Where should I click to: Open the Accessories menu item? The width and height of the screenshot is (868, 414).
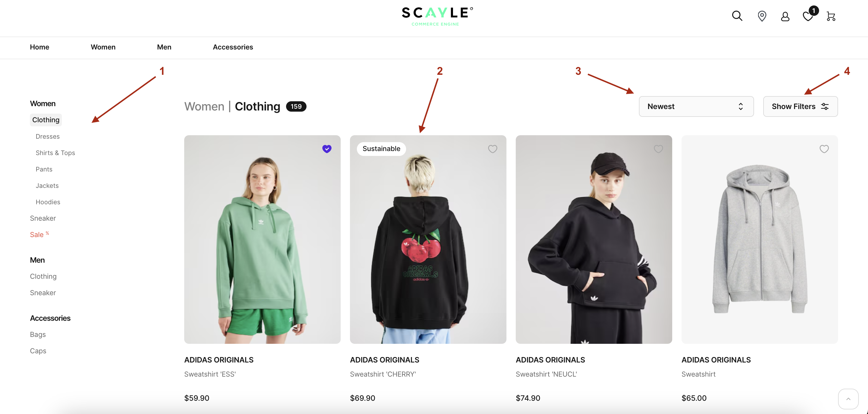click(x=233, y=47)
